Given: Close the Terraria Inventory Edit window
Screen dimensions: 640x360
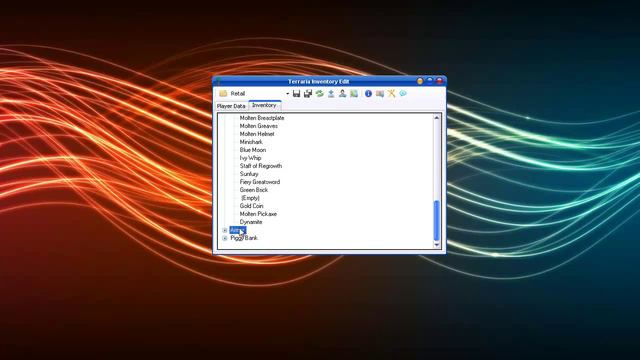Looking at the screenshot, I should click(x=440, y=81).
